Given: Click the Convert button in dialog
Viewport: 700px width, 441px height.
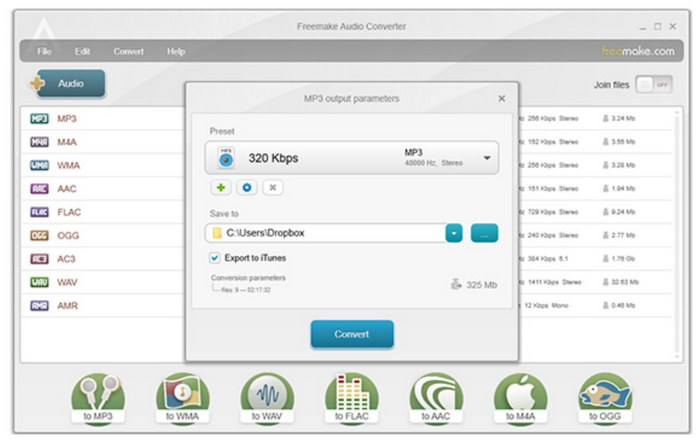Looking at the screenshot, I should pyautogui.click(x=352, y=334).
